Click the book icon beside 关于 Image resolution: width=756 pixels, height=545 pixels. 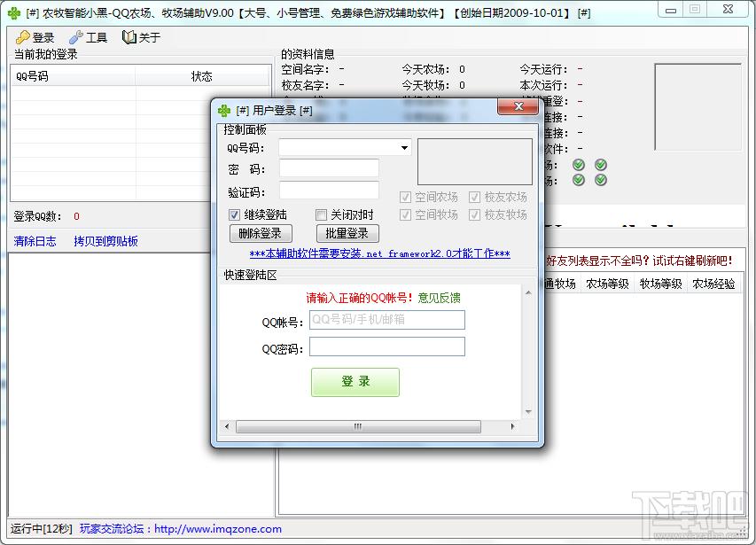tap(129, 37)
